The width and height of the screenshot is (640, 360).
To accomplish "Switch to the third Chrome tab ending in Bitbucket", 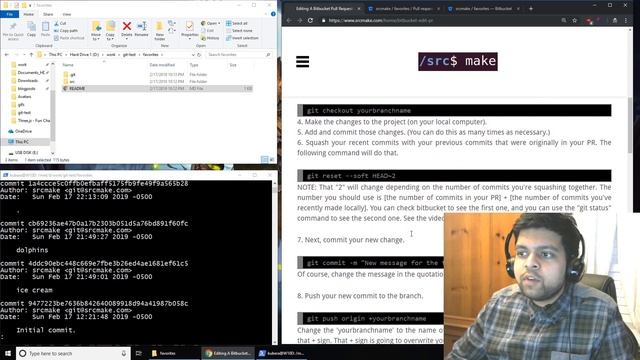I will tap(483, 8).
